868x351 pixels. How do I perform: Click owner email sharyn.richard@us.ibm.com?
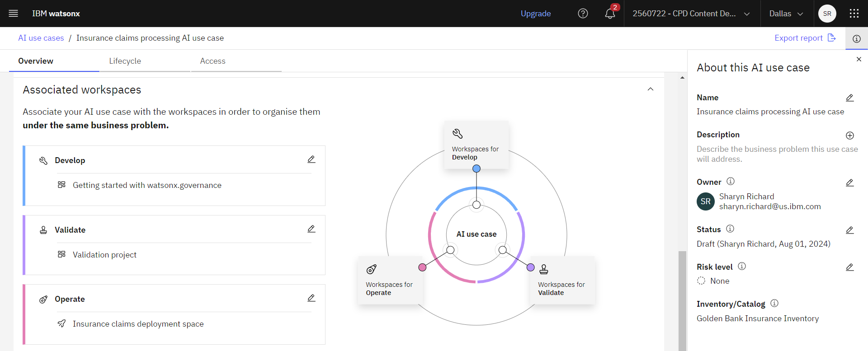pos(770,206)
